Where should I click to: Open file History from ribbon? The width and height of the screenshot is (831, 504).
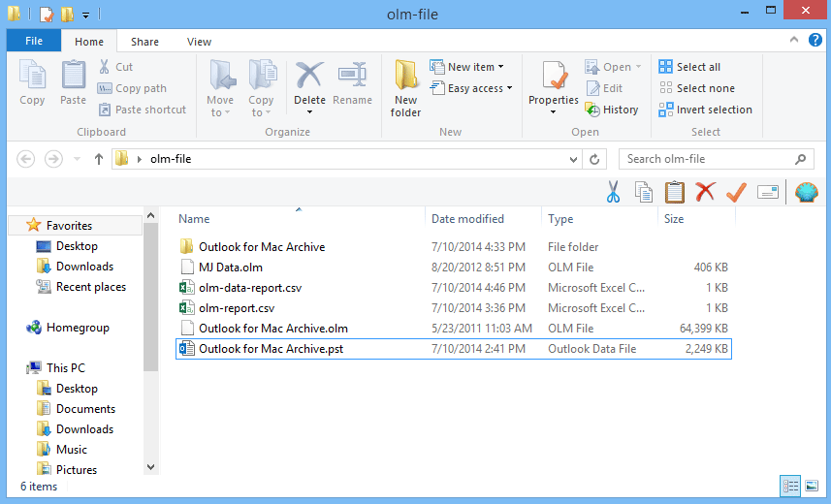[x=612, y=110]
